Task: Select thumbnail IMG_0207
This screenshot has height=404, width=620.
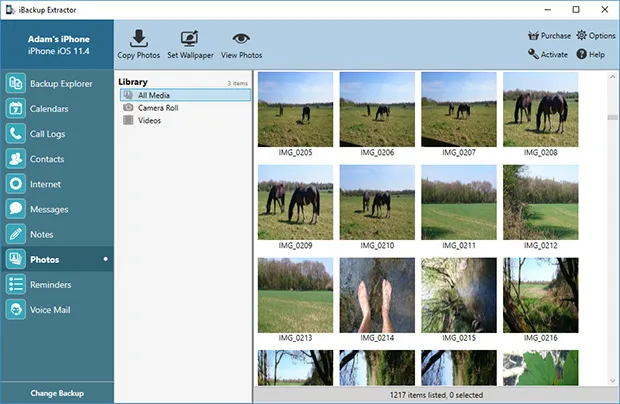Action: [x=459, y=109]
